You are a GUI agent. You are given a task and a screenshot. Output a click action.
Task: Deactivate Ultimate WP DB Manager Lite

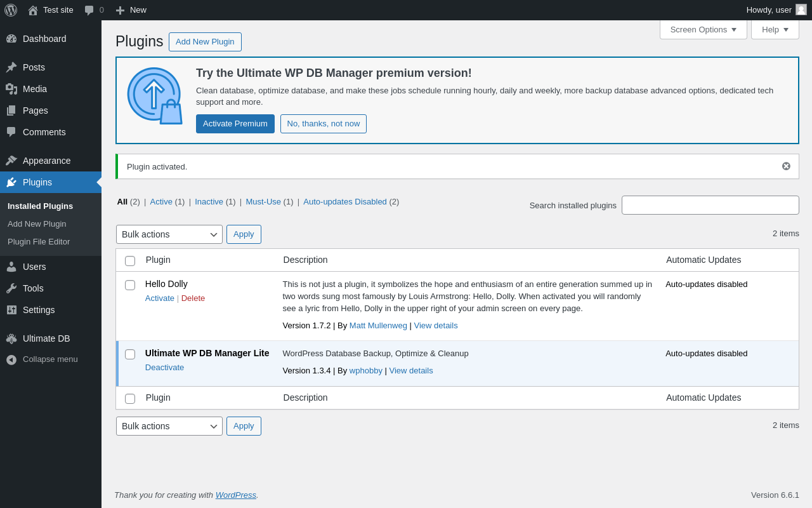tap(164, 368)
